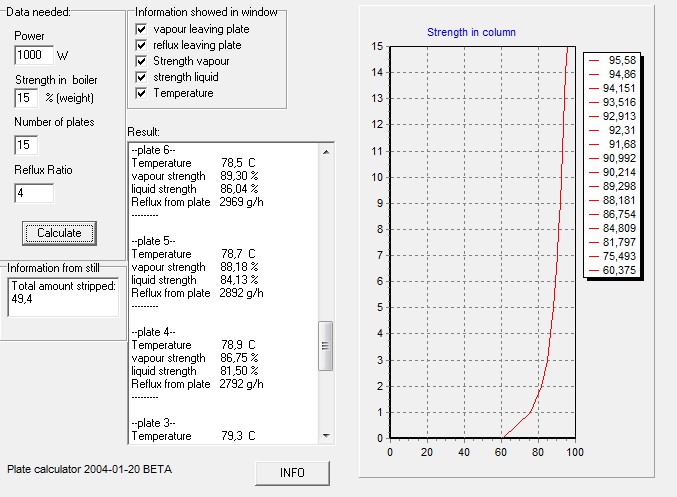Click the results scrollbar up arrow
This screenshot has height=497, width=677.
pyautogui.click(x=324, y=151)
